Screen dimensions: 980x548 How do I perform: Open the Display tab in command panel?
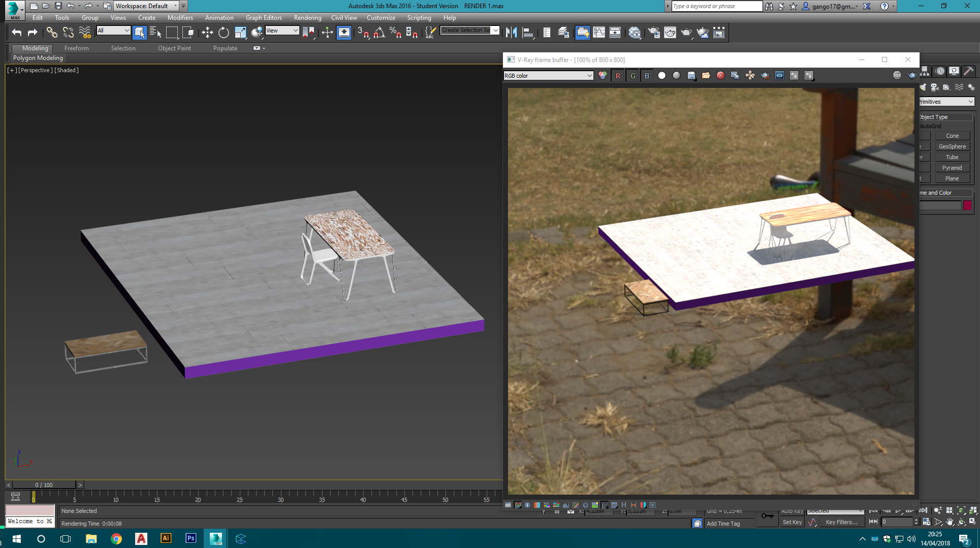point(954,71)
